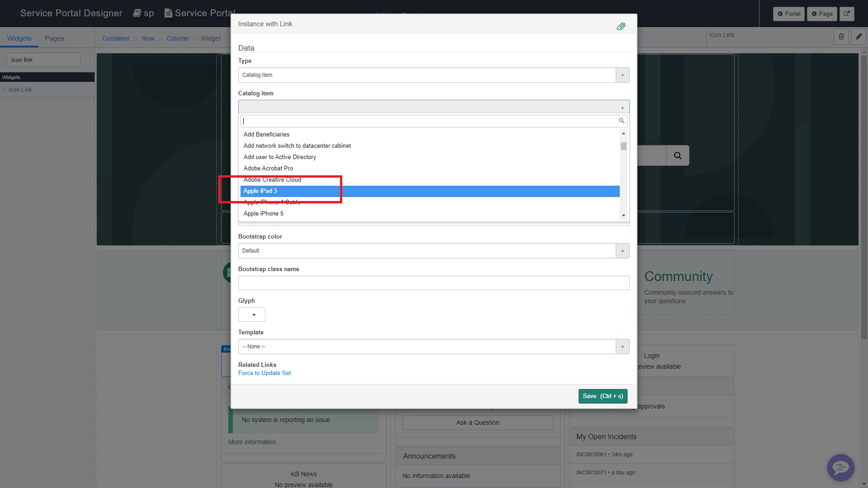The image size is (868, 488).
Task: Click the paperclip attachment icon in the dialog
Action: [621, 26]
